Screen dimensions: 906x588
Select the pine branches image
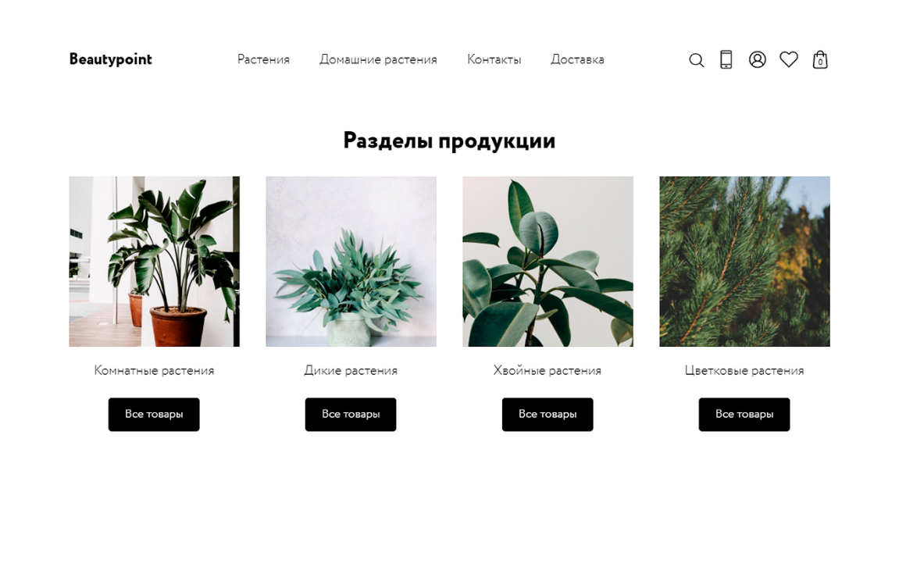pyautogui.click(x=745, y=262)
